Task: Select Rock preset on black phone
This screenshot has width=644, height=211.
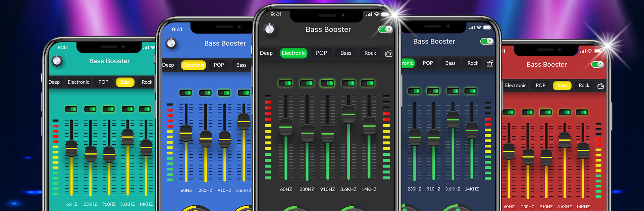Action: (x=370, y=53)
